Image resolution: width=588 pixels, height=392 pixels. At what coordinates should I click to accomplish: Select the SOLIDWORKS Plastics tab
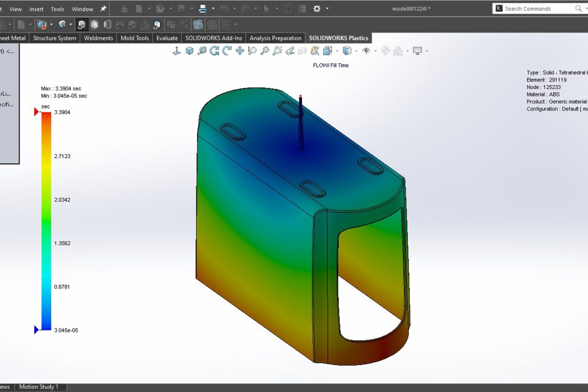(x=339, y=38)
